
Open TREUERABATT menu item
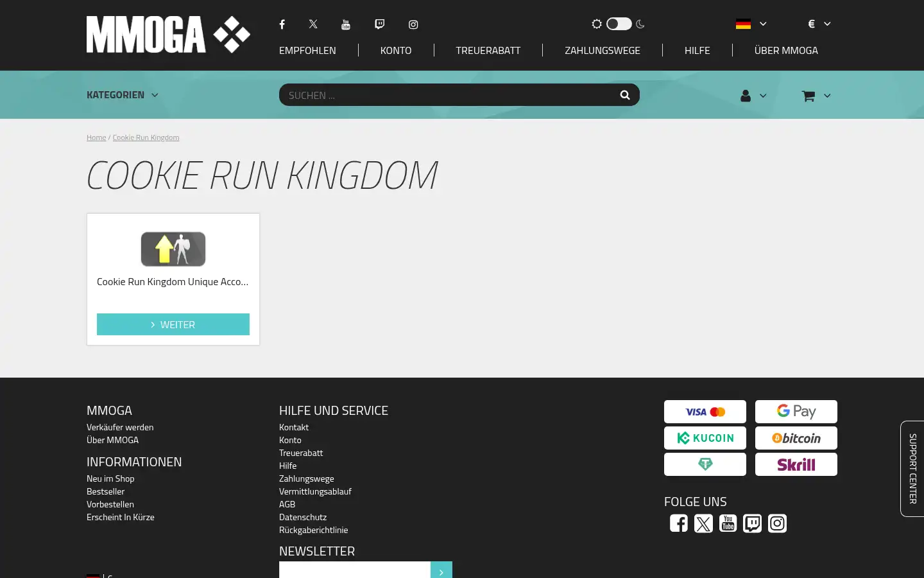point(488,50)
